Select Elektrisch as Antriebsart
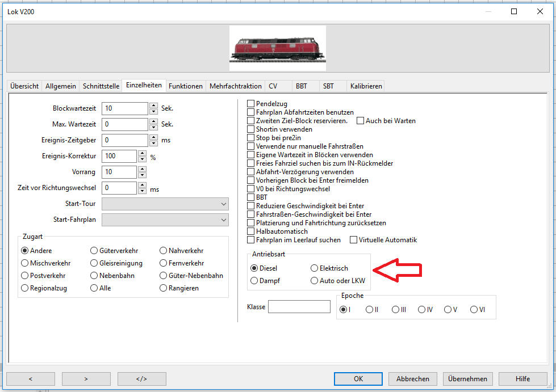Screen dimensions: 556x392 click(315, 268)
